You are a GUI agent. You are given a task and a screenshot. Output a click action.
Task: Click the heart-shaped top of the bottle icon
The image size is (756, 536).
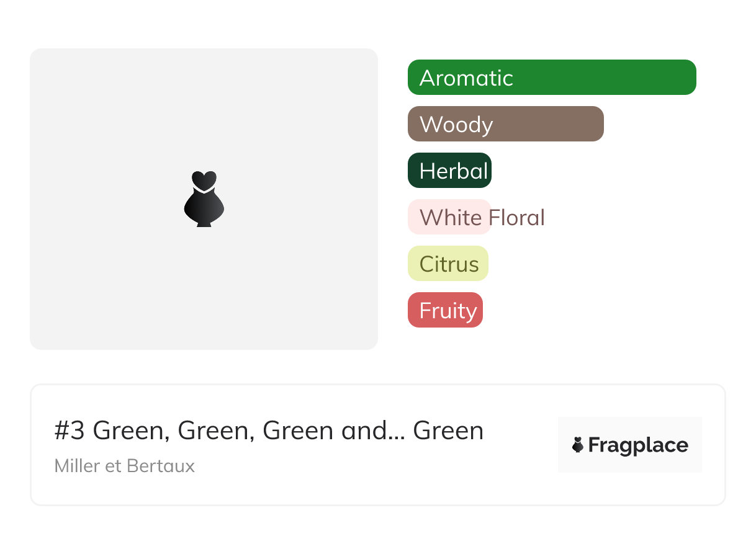pyautogui.click(x=204, y=179)
